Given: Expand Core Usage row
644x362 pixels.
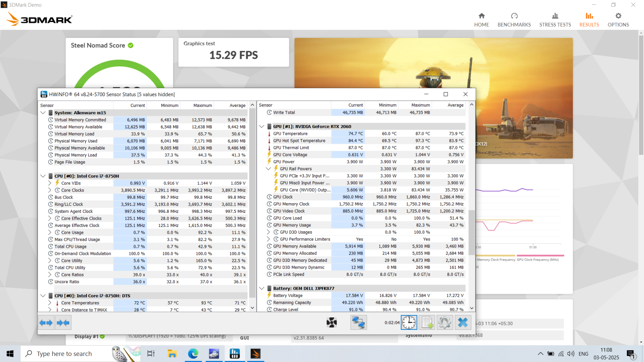Looking at the screenshot, I should point(50,232).
